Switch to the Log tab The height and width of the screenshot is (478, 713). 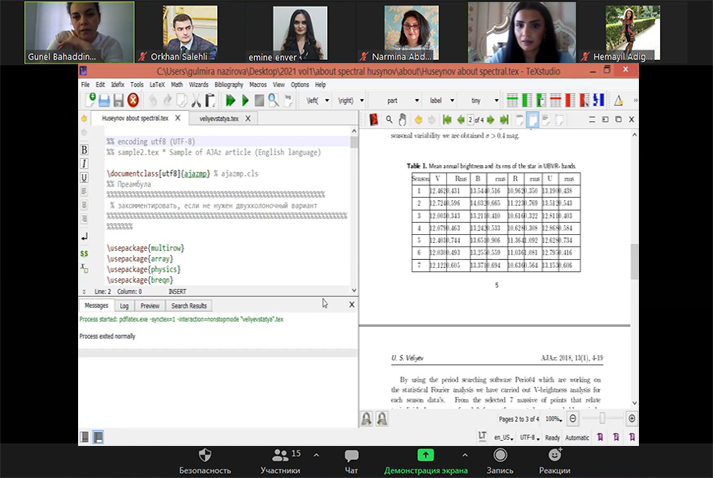click(124, 306)
